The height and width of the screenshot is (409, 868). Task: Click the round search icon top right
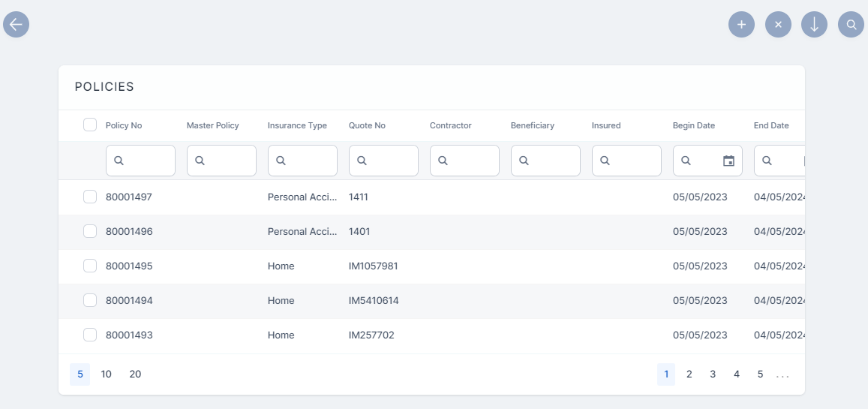[x=851, y=24]
